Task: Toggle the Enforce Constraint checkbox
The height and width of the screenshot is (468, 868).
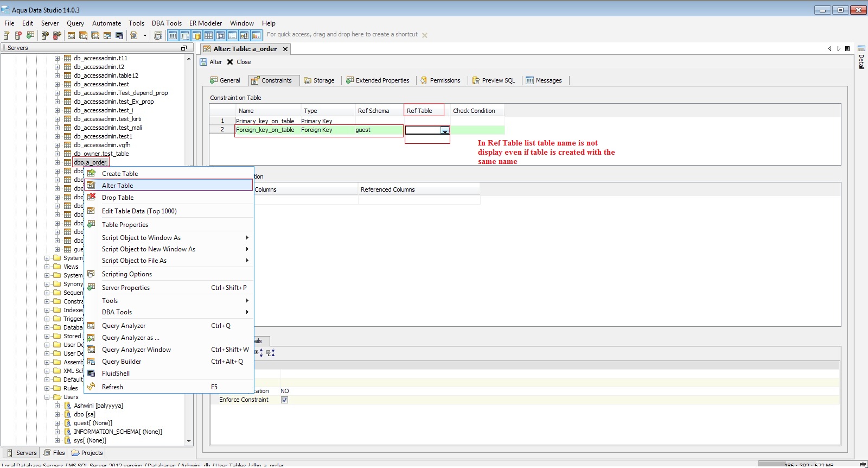Action: (x=284, y=400)
